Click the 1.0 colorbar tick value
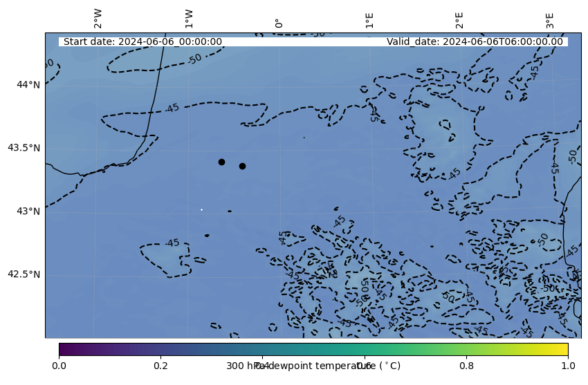Screen dimensions: 588x385 [568, 366]
